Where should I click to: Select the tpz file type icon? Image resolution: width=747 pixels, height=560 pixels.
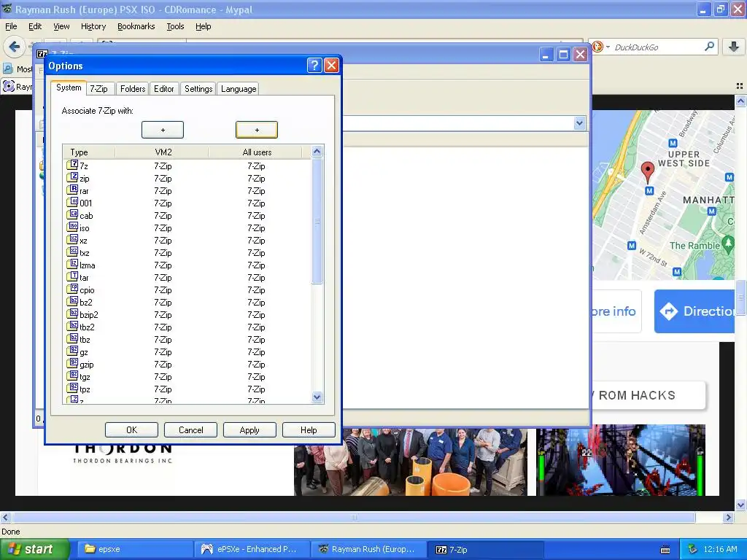tap(72, 388)
